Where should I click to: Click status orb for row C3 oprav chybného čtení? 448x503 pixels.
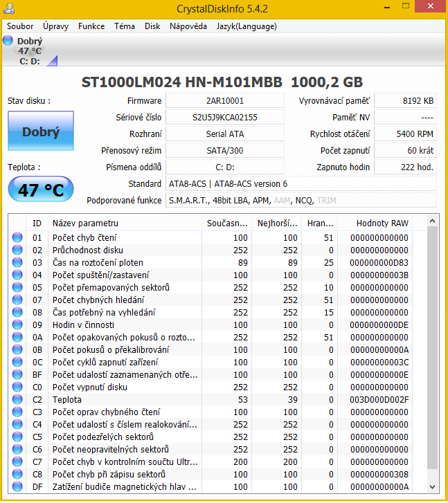17,412
